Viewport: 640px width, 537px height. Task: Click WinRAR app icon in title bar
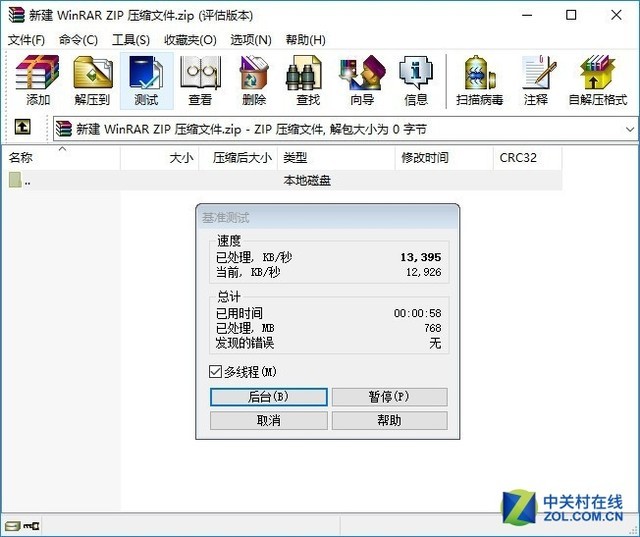tap(16, 15)
